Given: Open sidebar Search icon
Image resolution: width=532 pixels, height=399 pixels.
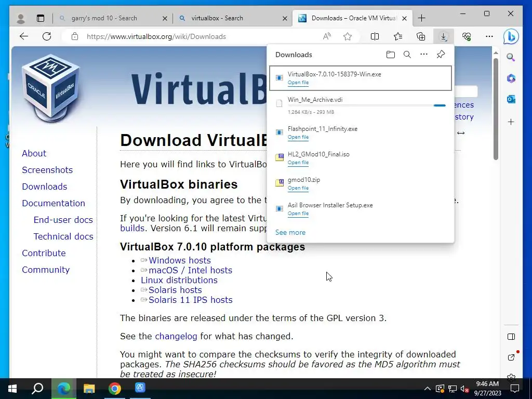Looking at the screenshot, I should [x=511, y=57].
